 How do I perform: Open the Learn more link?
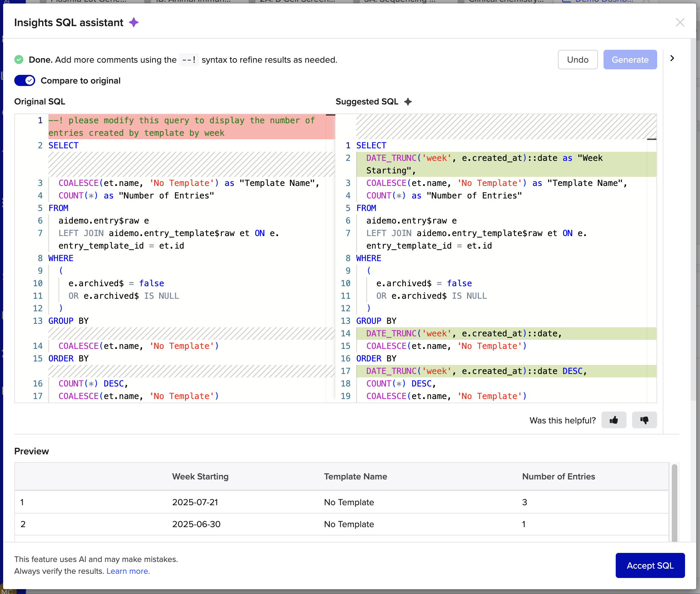point(128,571)
